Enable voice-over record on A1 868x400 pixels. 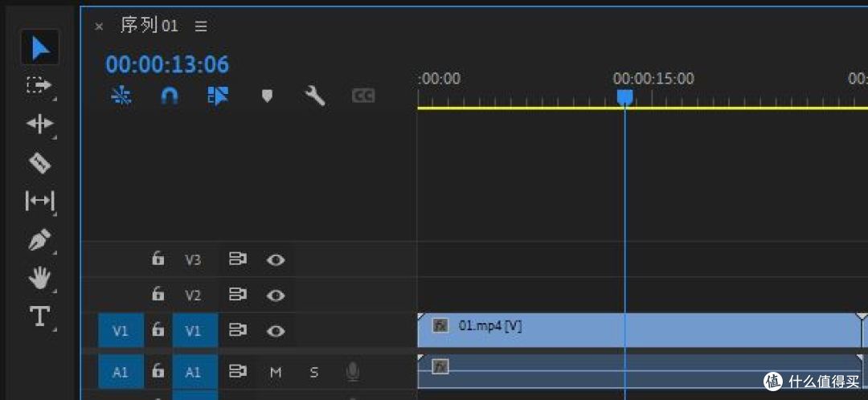pos(352,372)
